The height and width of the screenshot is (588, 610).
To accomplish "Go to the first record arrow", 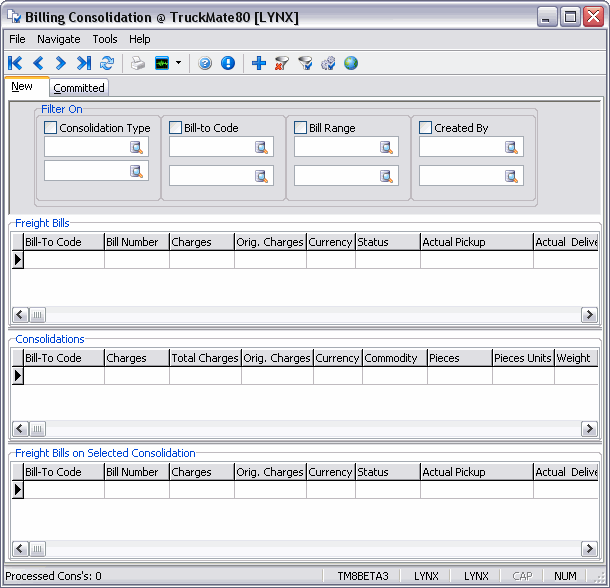I will click(x=15, y=63).
